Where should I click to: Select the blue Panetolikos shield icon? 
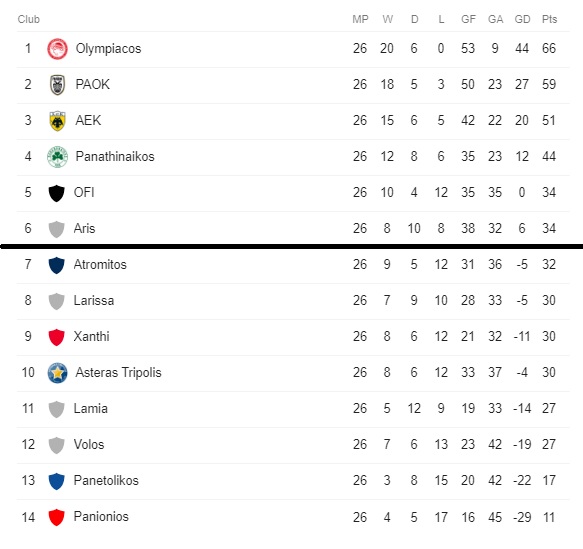coord(57,481)
